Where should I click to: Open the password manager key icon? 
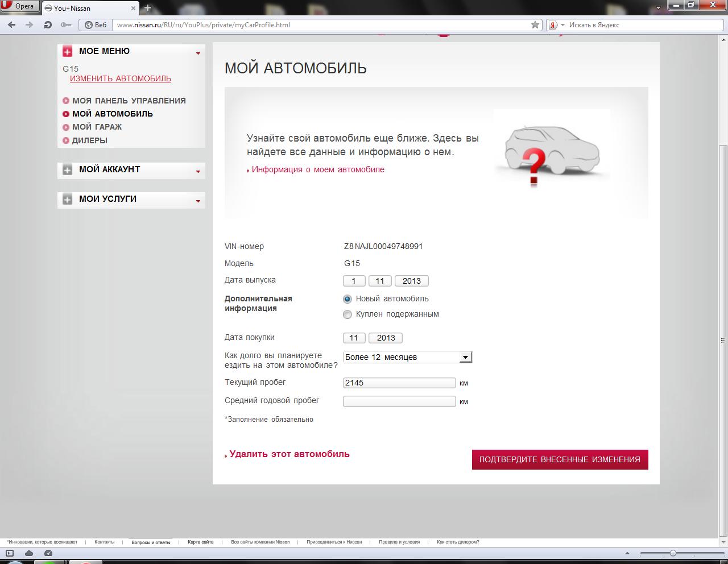(66, 25)
